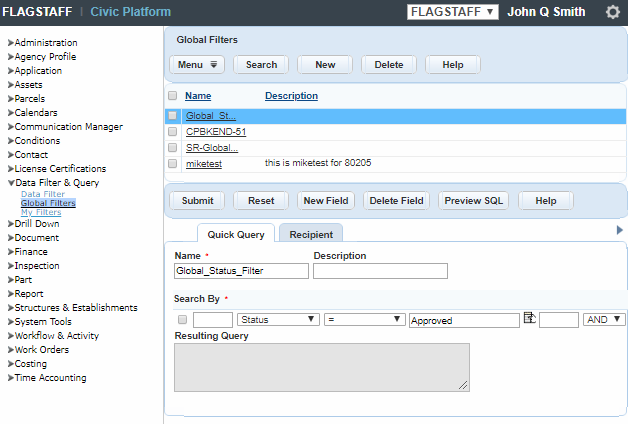
Task: Click the Preview SQL button
Action: pos(473,201)
